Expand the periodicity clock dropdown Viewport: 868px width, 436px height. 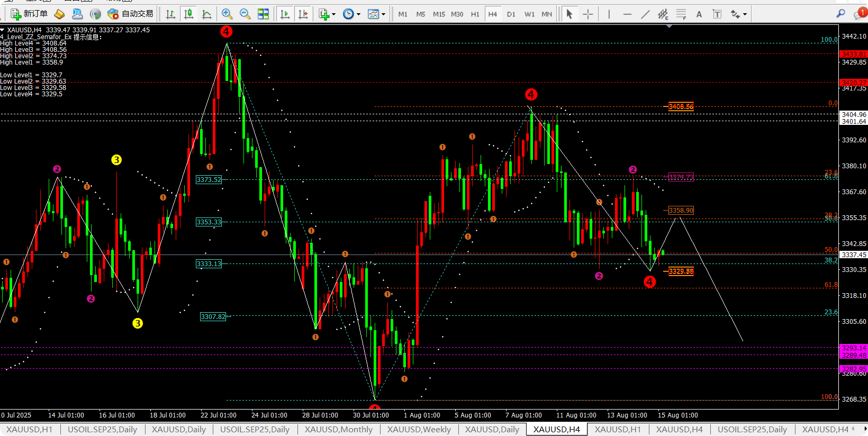point(351,14)
